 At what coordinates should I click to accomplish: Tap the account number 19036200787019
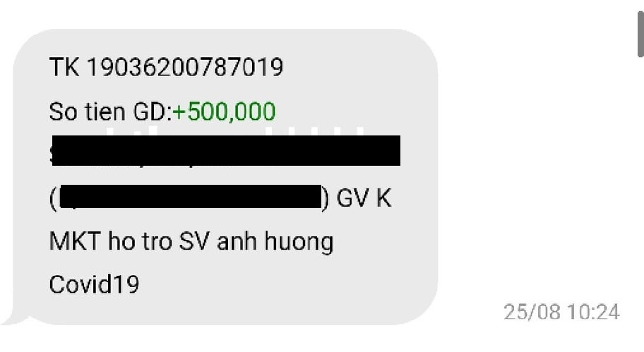point(185,67)
